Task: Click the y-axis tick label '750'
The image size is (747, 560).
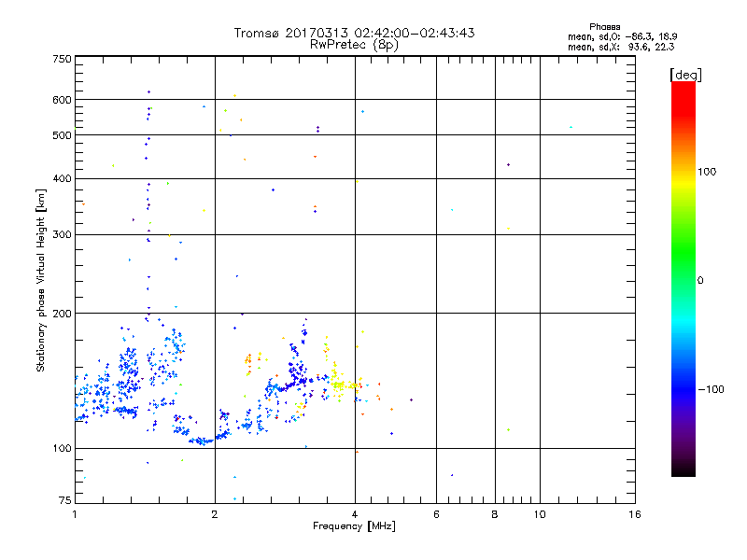Action: tap(62, 59)
